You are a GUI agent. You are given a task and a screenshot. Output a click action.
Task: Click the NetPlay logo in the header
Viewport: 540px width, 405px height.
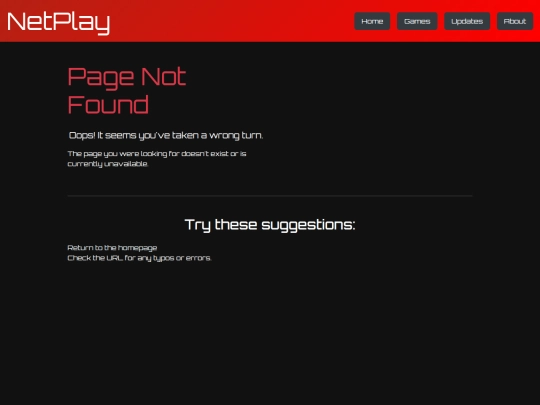[x=58, y=22]
